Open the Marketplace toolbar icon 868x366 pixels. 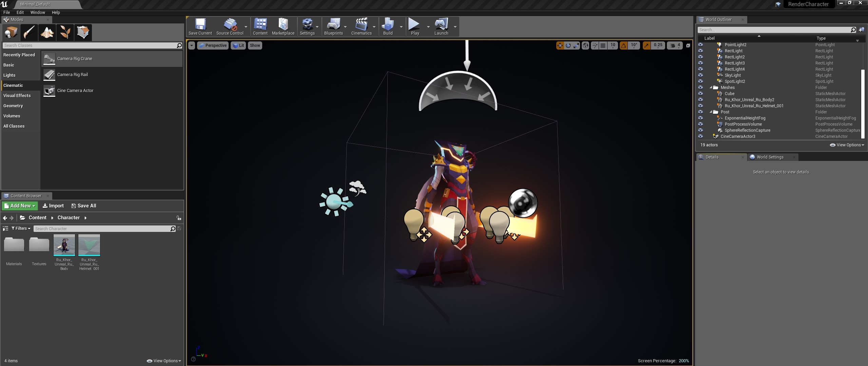click(283, 27)
